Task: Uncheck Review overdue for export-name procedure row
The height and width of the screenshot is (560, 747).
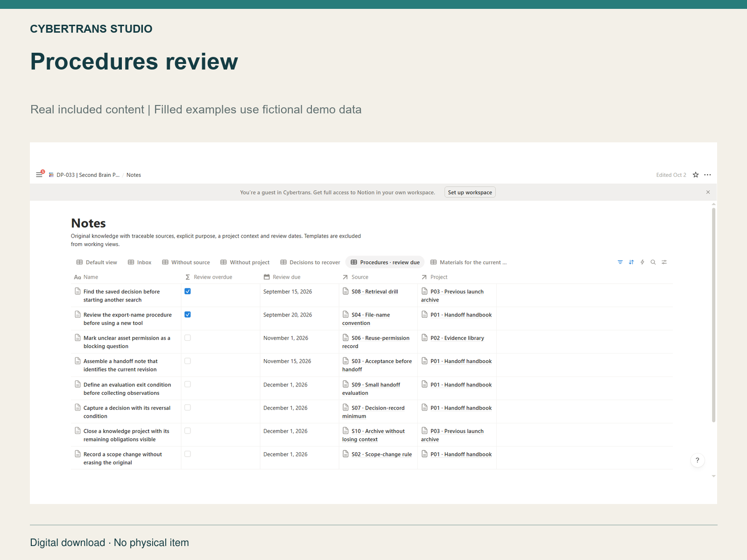Action: tap(188, 315)
